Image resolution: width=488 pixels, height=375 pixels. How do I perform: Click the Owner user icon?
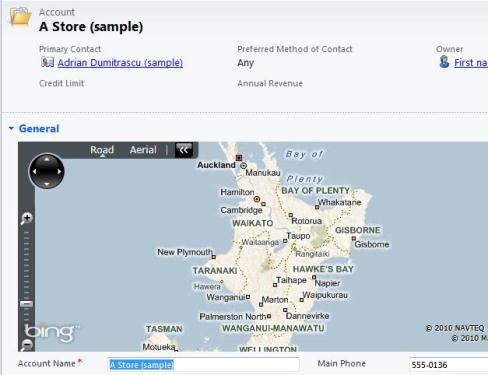tap(444, 62)
